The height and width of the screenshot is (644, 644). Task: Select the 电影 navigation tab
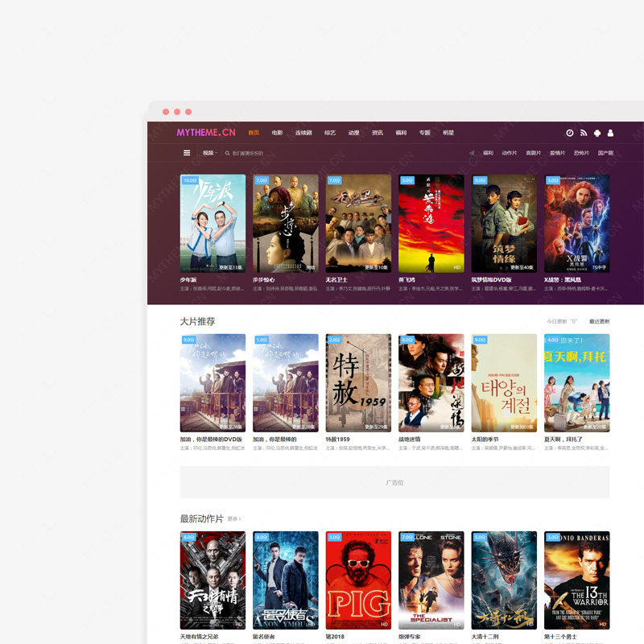point(277,133)
